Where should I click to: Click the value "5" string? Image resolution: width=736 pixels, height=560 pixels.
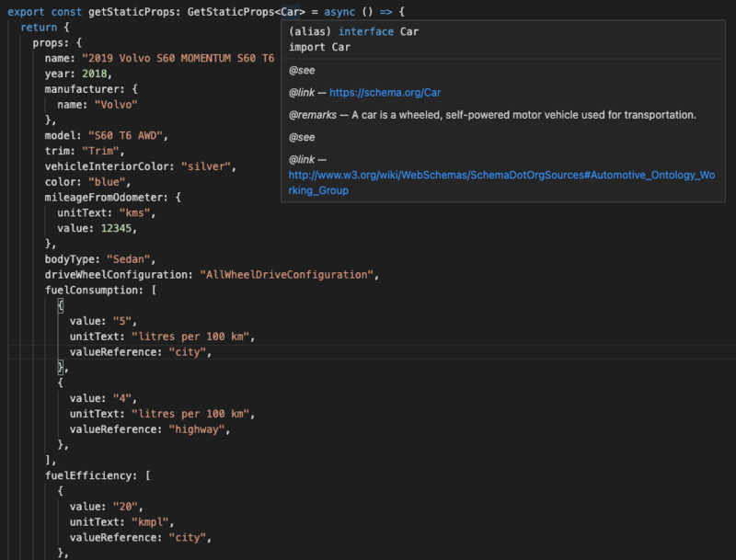point(122,321)
